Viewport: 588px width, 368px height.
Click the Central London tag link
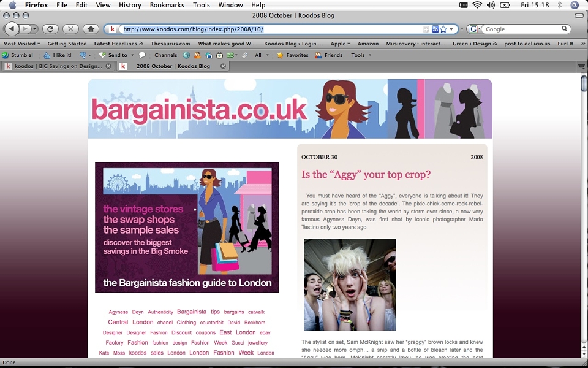tap(130, 322)
